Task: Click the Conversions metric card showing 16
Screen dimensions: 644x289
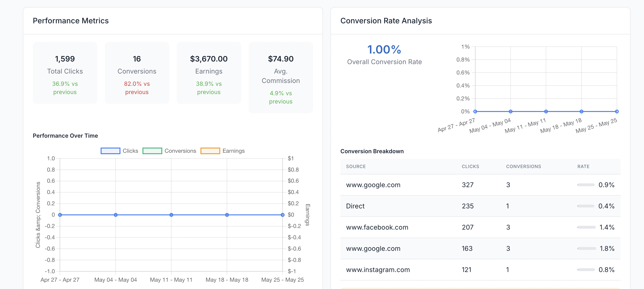Action: point(137,73)
